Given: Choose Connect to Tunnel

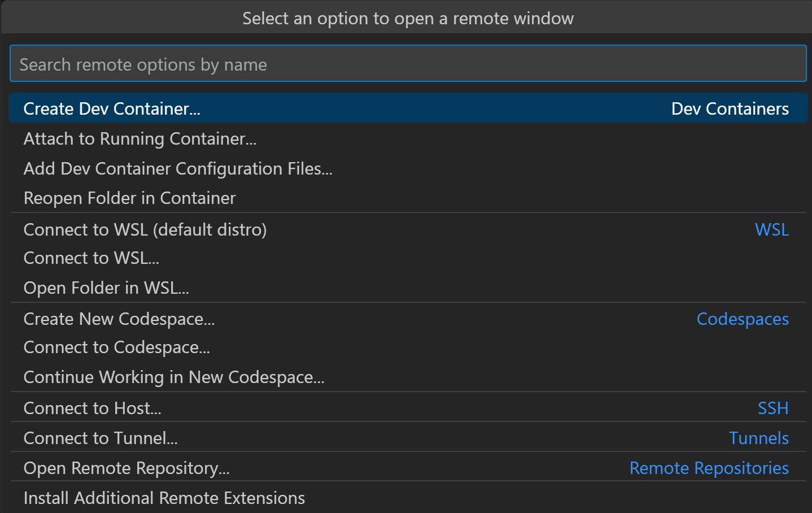Looking at the screenshot, I should point(408,438).
